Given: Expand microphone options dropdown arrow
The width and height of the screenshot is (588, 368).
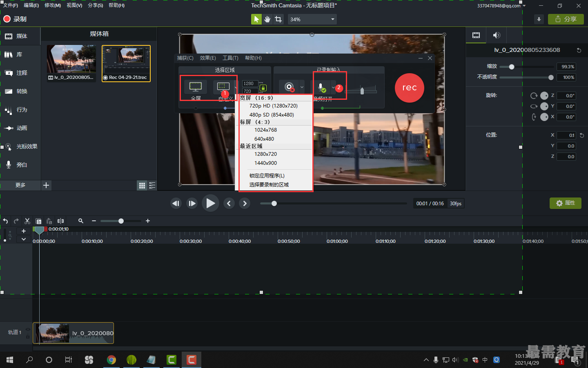Looking at the screenshot, I should [333, 87].
